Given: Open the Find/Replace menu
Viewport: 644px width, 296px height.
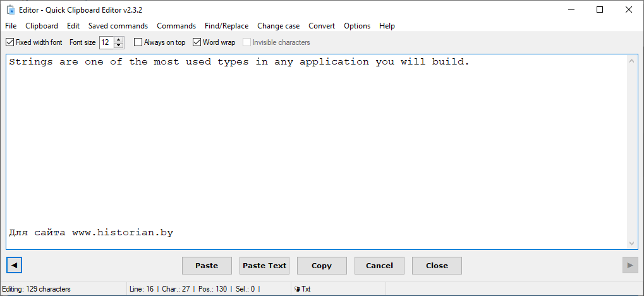Looking at the screenshot, I should [x=226, y=26].
